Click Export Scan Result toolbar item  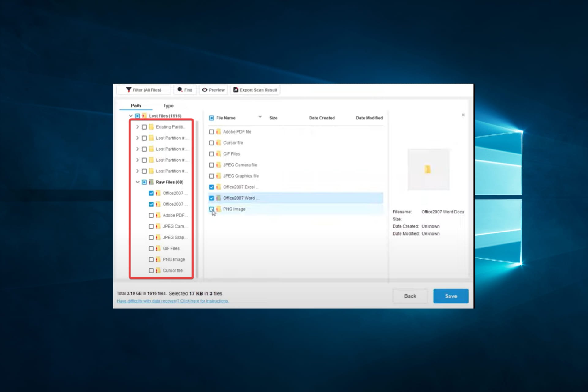(x=255, y=90)
